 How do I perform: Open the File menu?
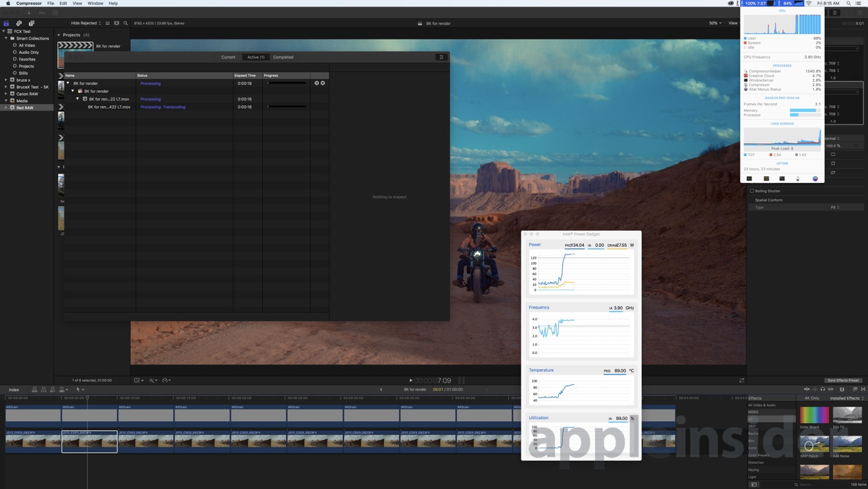coord(51,3)
